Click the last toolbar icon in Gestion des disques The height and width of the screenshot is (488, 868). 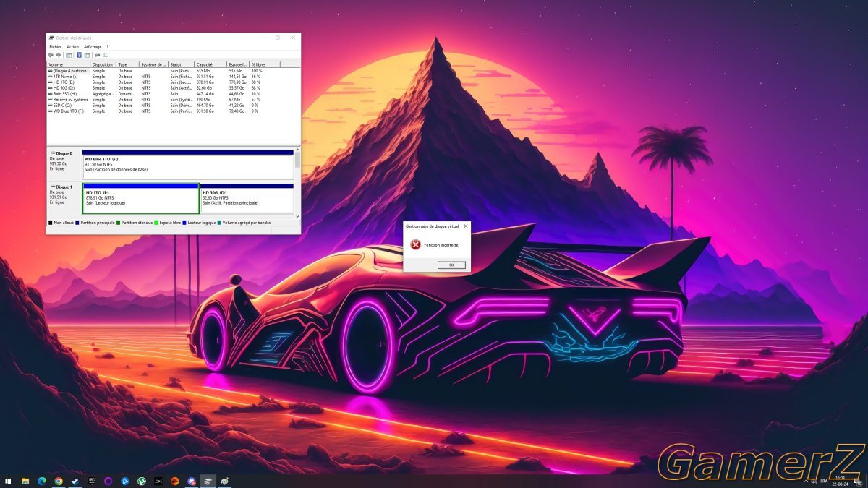pos(106,55)
